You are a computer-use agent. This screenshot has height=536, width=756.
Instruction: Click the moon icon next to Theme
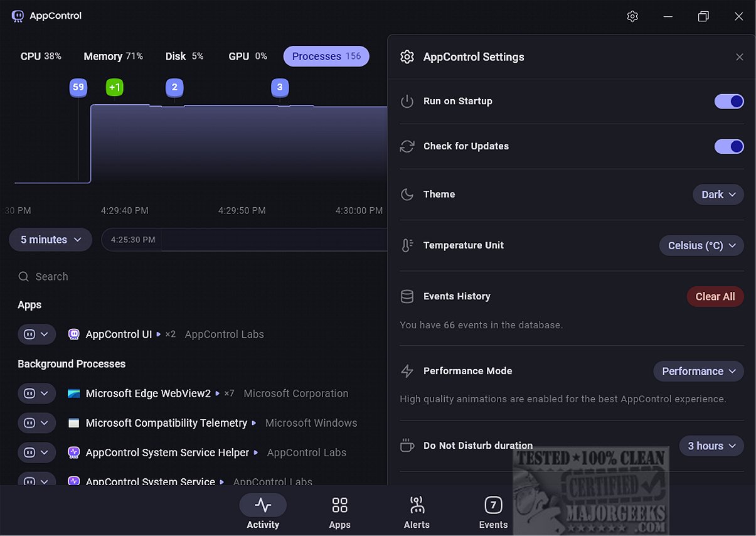407,195
